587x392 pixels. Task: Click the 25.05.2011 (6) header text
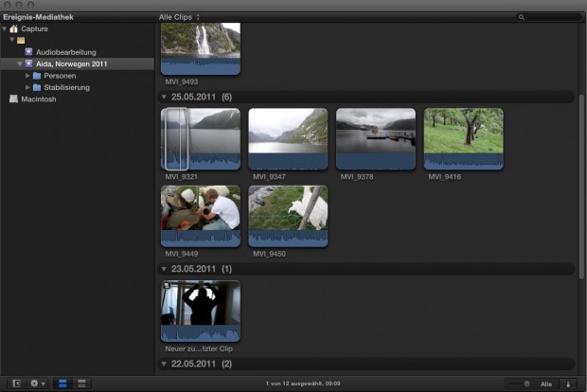[x=202, y=97]
